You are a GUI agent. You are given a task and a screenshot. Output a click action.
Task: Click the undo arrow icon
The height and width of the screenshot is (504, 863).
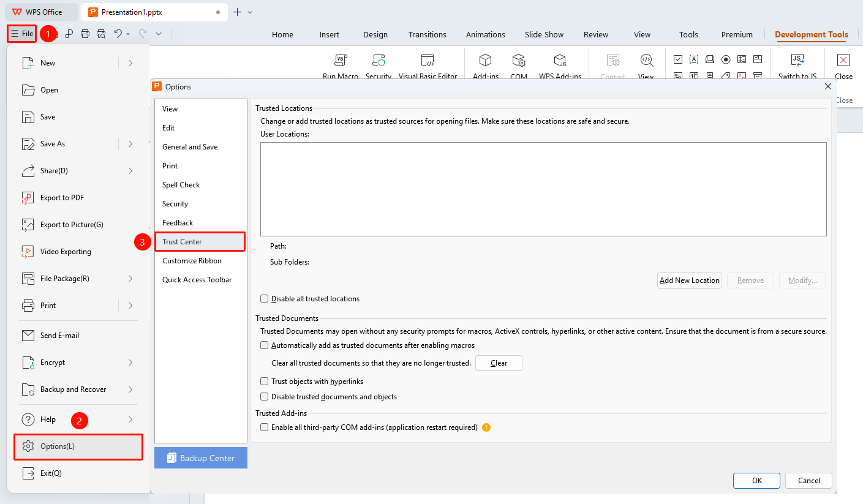coord(118,34)
